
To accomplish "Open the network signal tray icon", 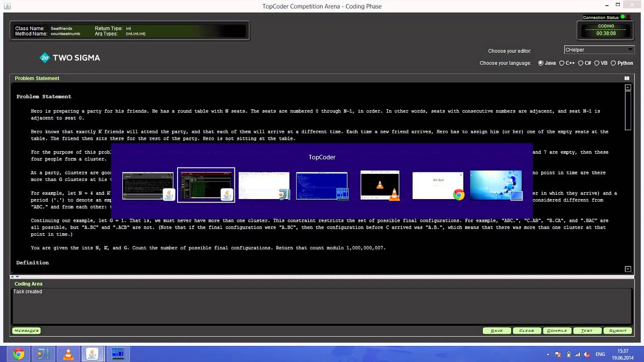I will click(577, 354).
